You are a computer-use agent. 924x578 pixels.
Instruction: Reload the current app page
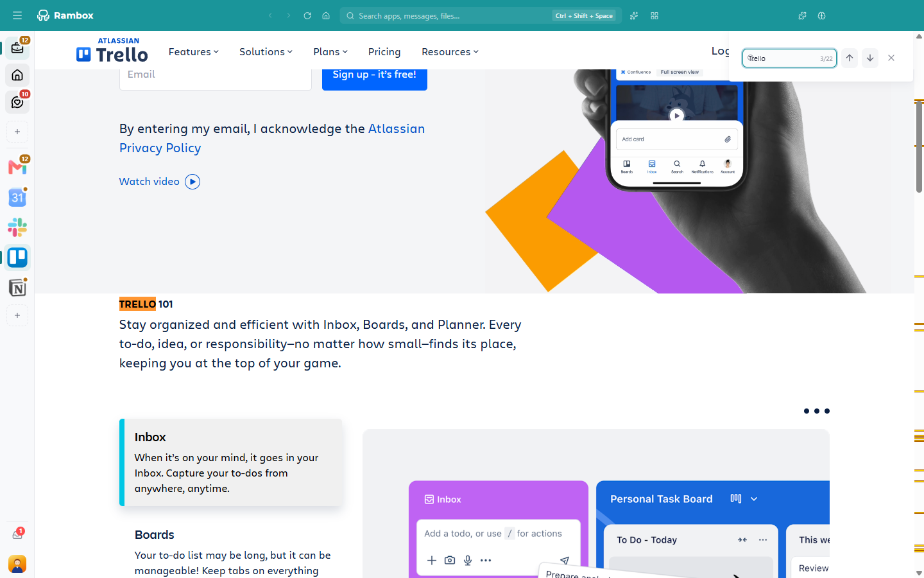[307, 15]
